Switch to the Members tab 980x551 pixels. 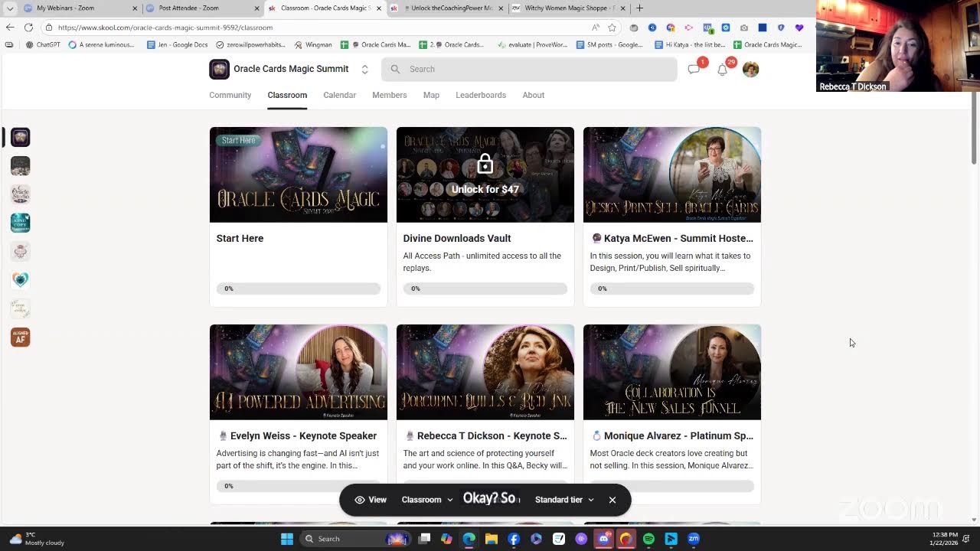pos(389,95)
